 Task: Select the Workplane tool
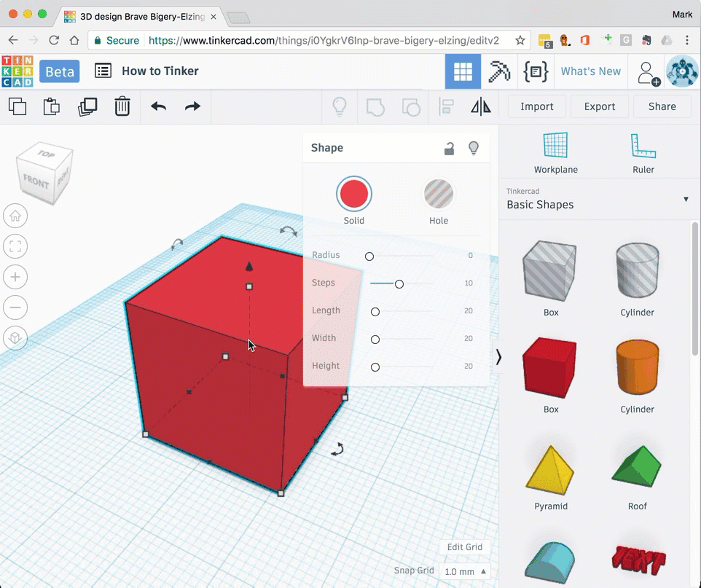point(556,153)
